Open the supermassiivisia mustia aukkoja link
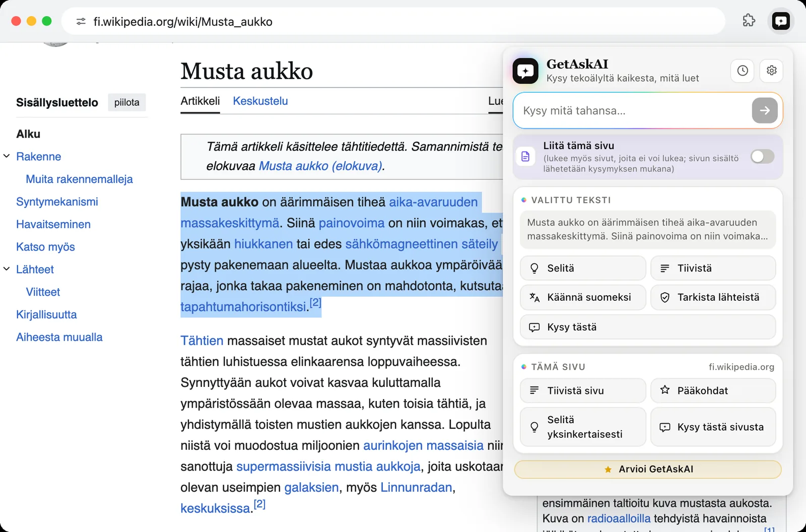This screenshot has width=806, height=532. (328, 467)
